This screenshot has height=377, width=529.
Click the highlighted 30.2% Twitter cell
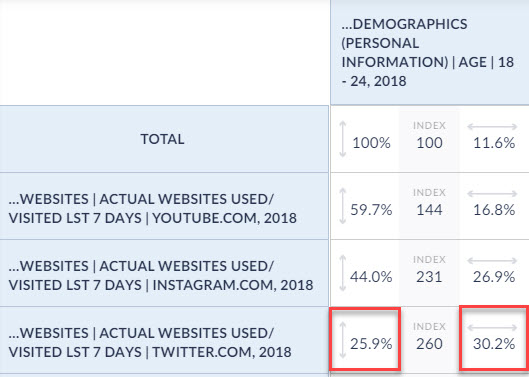click(x=494, y=338)
